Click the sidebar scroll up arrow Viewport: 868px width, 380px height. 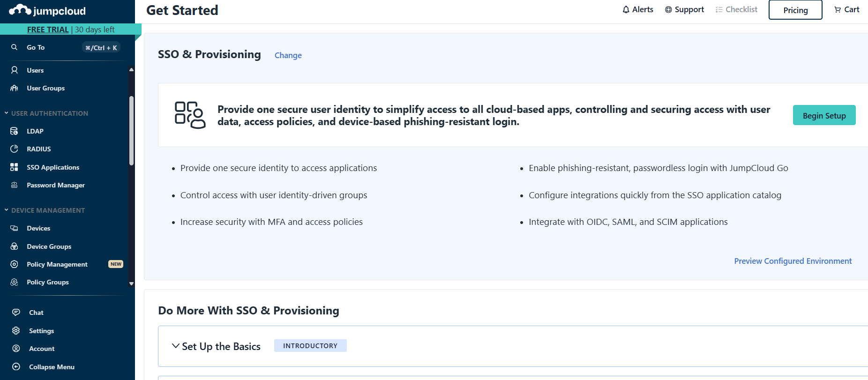[132, 69]
